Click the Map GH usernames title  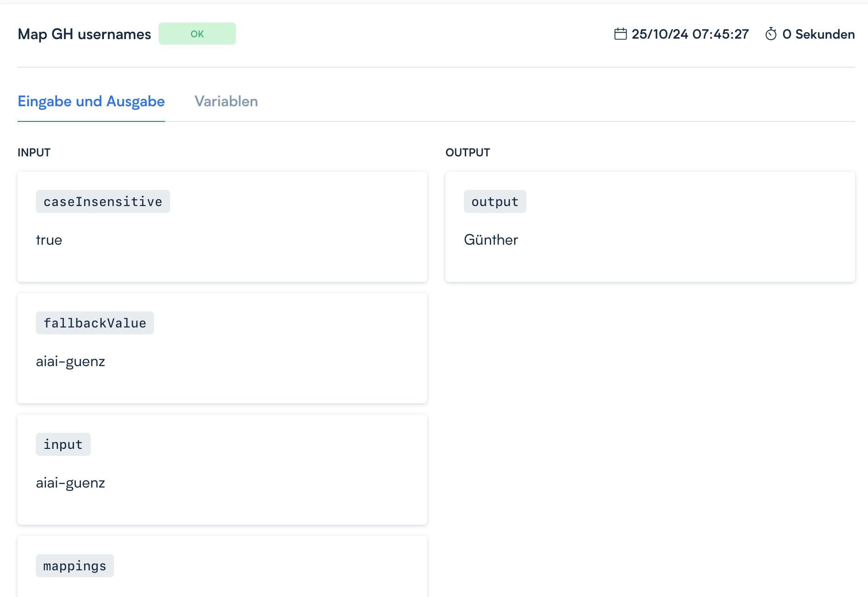(84, 34)
